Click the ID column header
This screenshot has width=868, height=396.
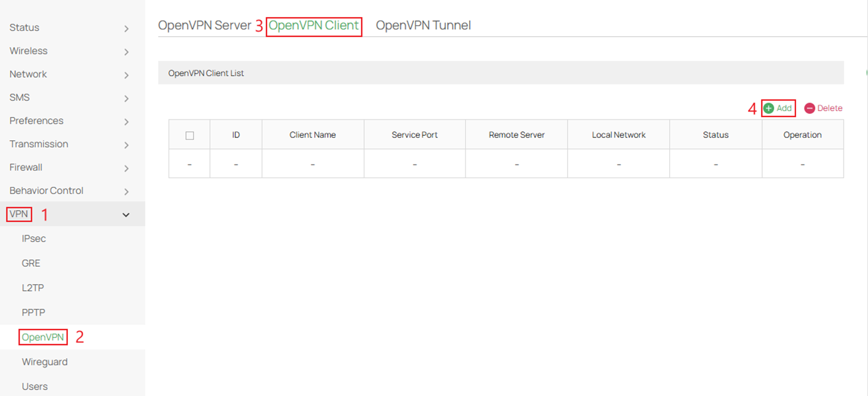(236, 135)
